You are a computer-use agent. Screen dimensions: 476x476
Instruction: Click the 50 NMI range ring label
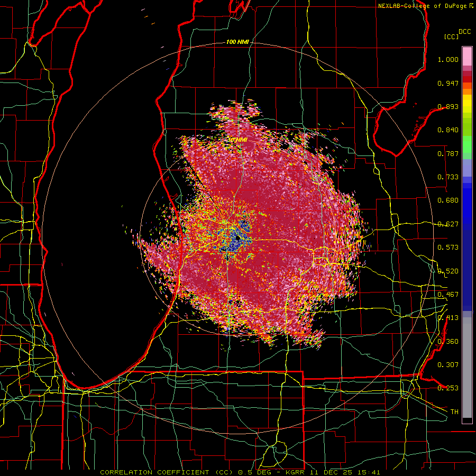(x=237, y=140)
